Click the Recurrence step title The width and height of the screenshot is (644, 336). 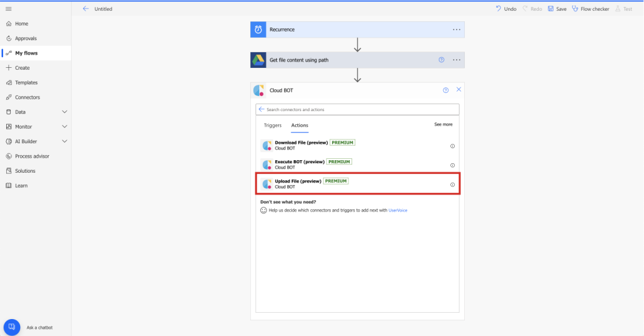pos(282,30)
